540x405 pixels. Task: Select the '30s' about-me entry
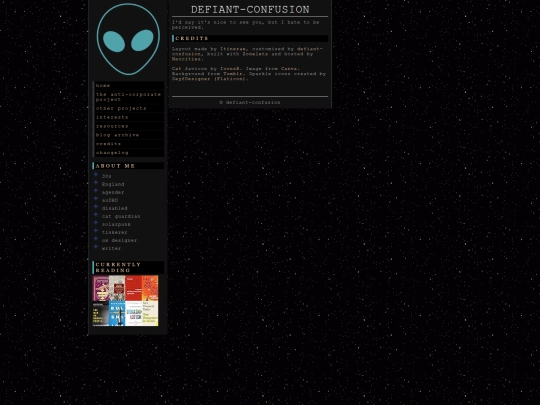click(x=106, y=176)
